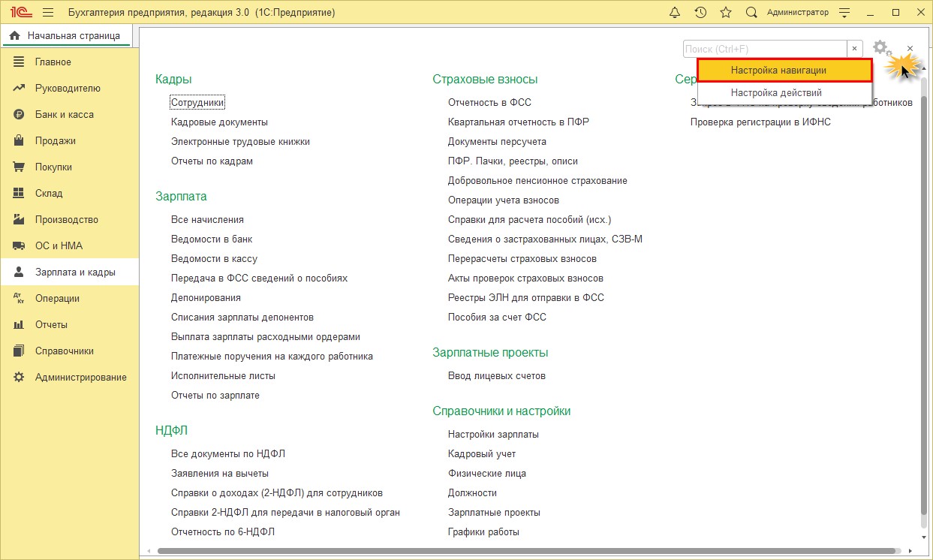933x560 pixels.
Task: Open Настройки зарплаты link
Action: (493, 434)
